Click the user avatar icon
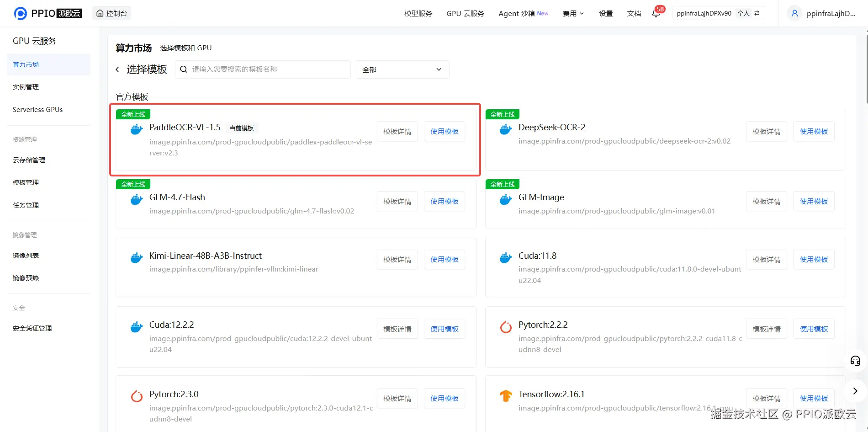This screenshot has height=432, width=868. coord(795,13)
